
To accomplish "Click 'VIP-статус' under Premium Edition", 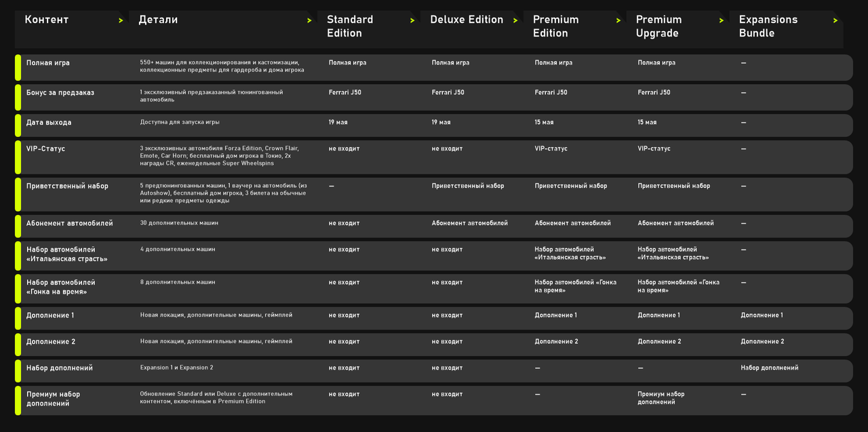I will 551,149.
